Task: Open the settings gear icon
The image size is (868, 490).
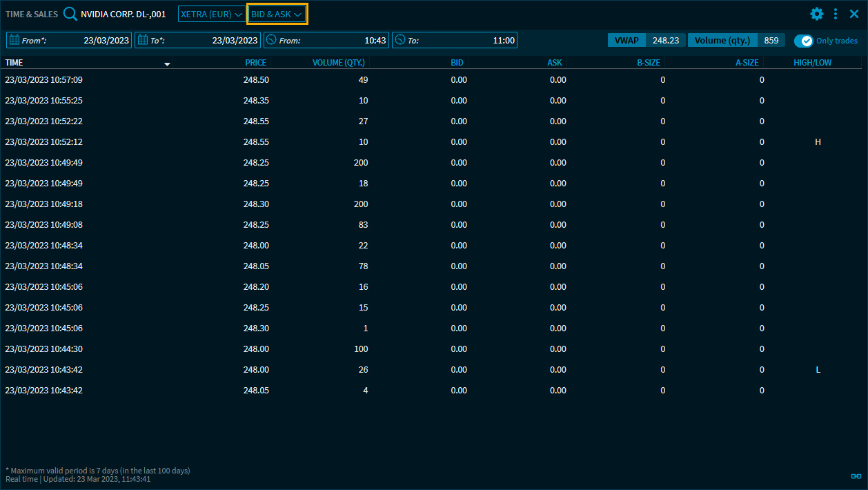Action: [x=817, y=14]
